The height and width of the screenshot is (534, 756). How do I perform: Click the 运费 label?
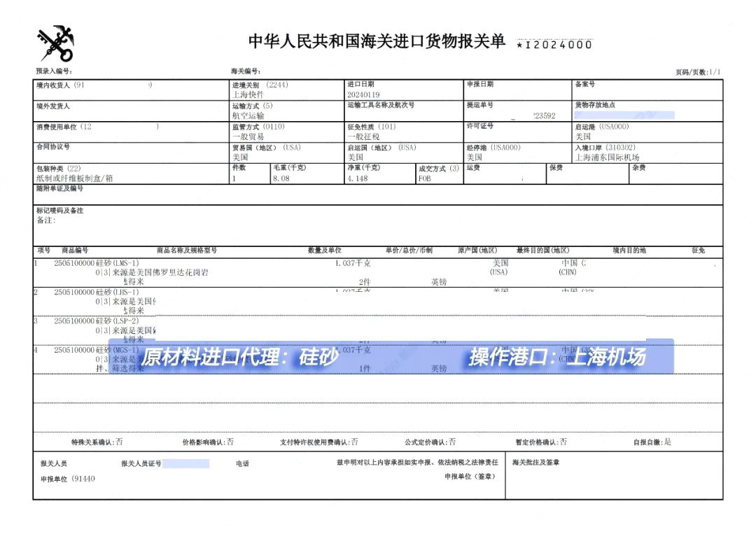tap(473, 168)
